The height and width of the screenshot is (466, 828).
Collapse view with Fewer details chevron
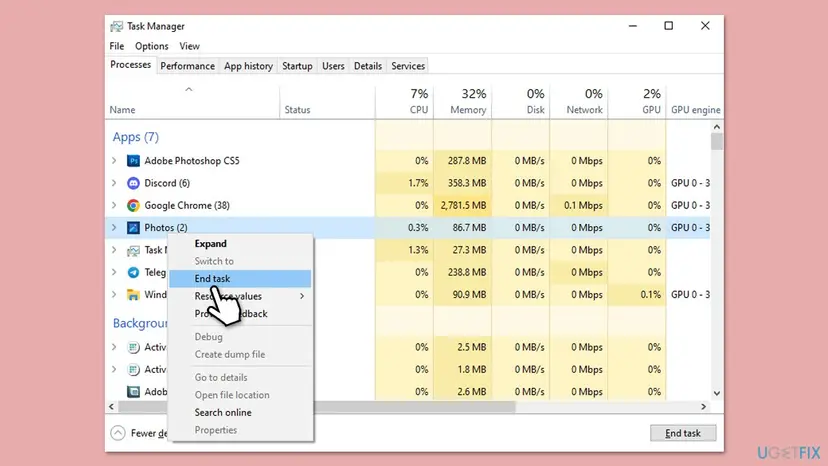[118, 433]
